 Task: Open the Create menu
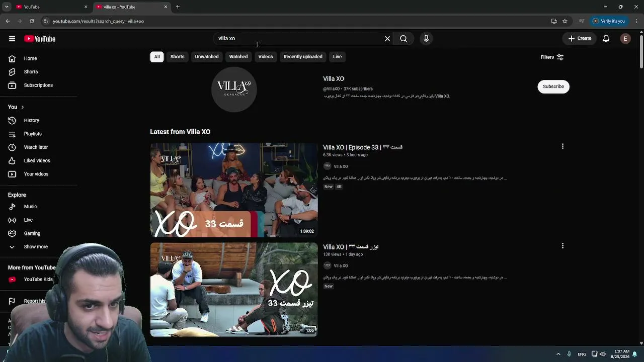[x=580, y=39]
